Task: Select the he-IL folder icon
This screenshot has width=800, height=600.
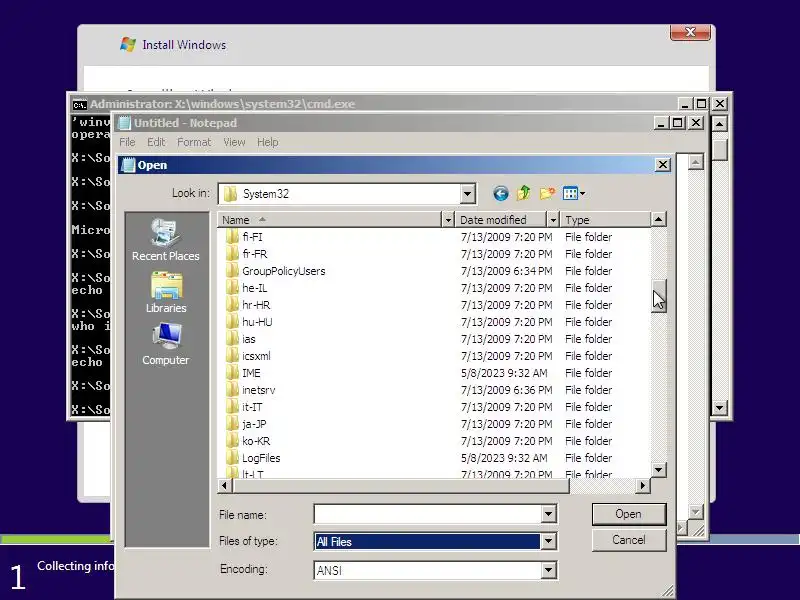Action: click(x=232, y=288)
